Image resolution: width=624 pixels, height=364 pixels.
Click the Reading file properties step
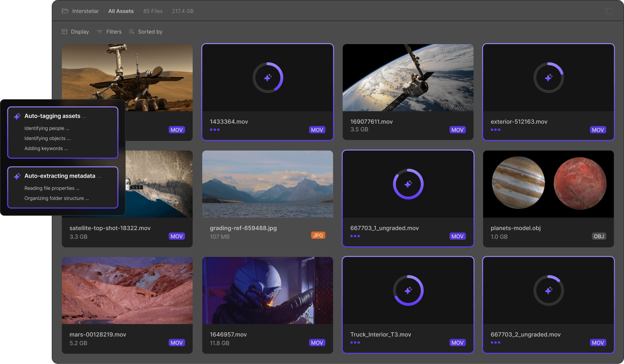coord(52,188)
